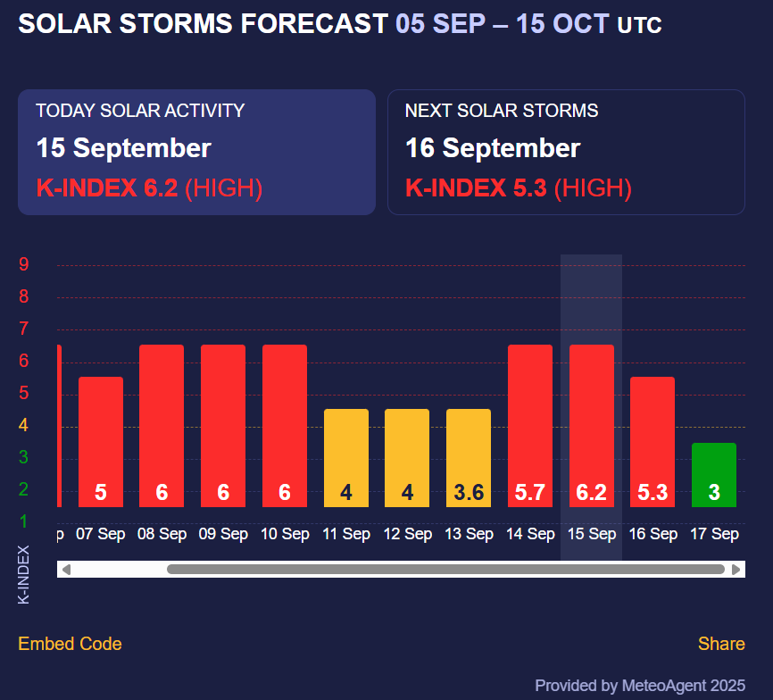
Task: Click the horizontal scrollbar thumb
Action: point(445,570)
